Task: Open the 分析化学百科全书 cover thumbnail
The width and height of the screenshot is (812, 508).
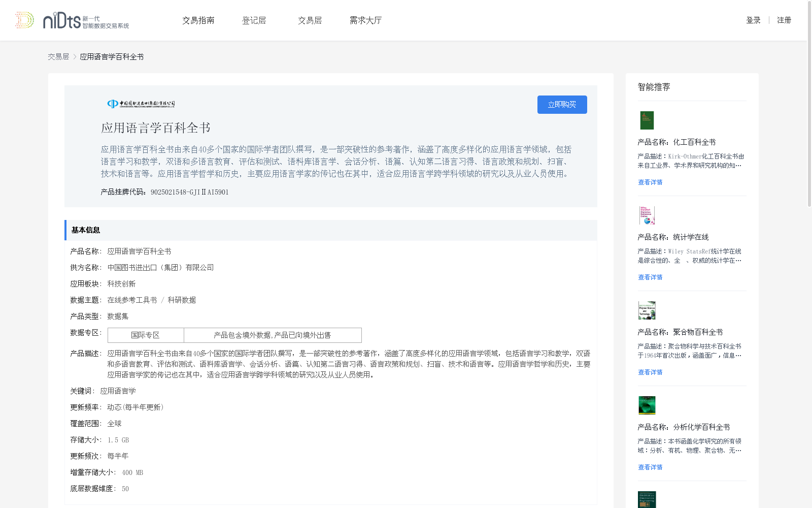Action: coord(647,405)
